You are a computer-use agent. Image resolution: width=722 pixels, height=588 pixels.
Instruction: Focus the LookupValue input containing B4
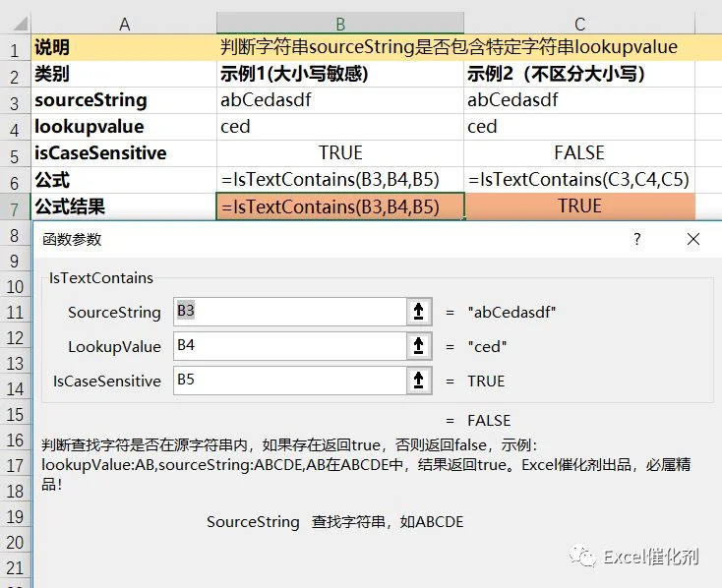coord(290,346)
